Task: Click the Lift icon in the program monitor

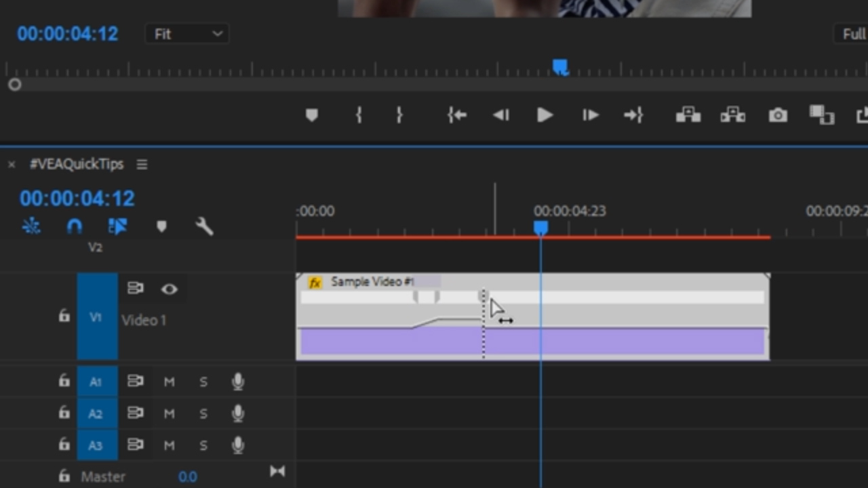Action: point(688,115)
